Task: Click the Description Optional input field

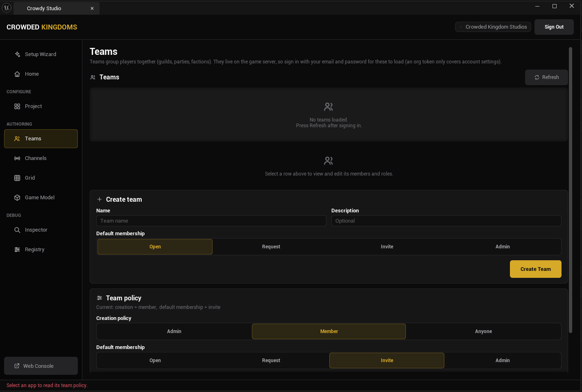Action: coord(446,221)
